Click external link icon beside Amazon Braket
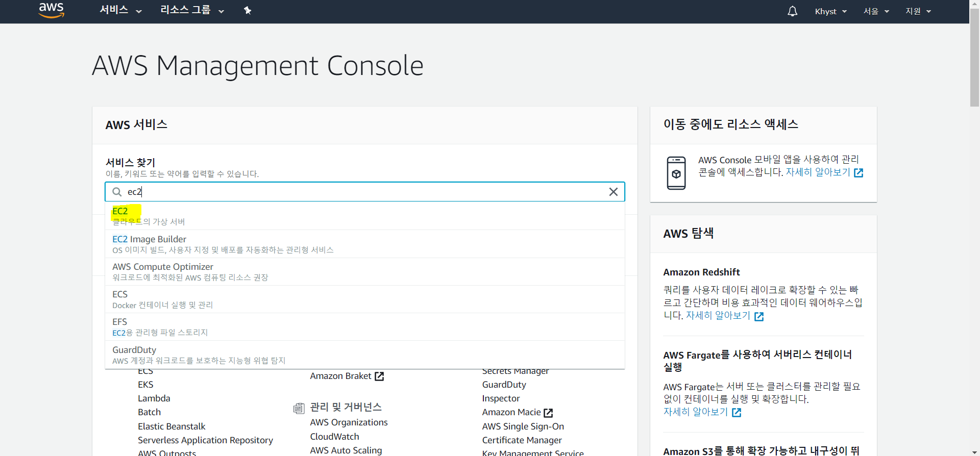Viewport: 980px width, 456px height. click(x=379, y=376)
